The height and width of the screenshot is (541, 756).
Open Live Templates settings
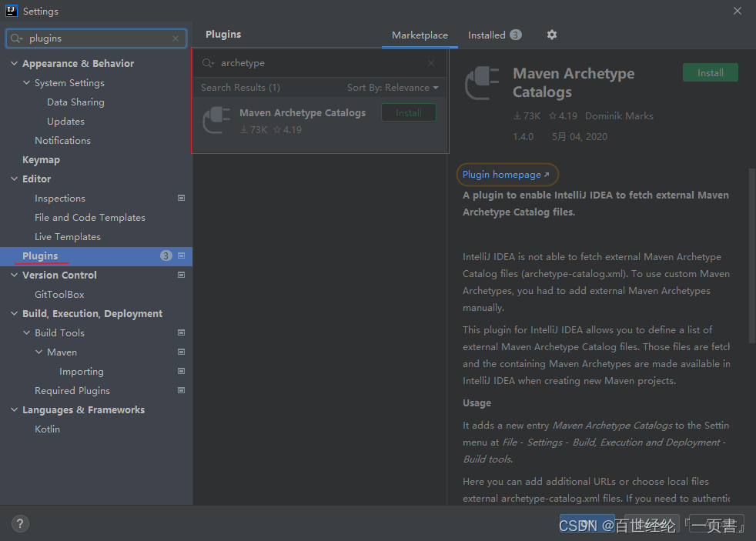[68, 237]
